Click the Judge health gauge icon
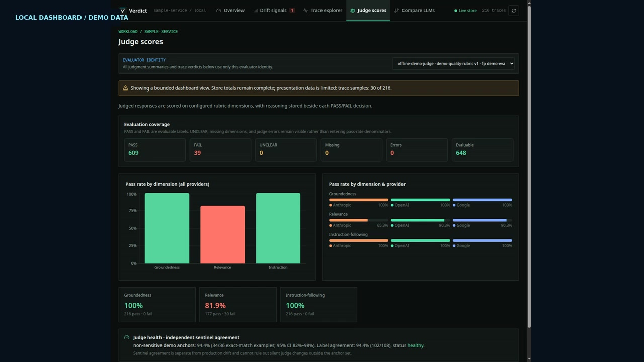The width and height of the screenshot is (644, 362). click(x=127, y=337)
